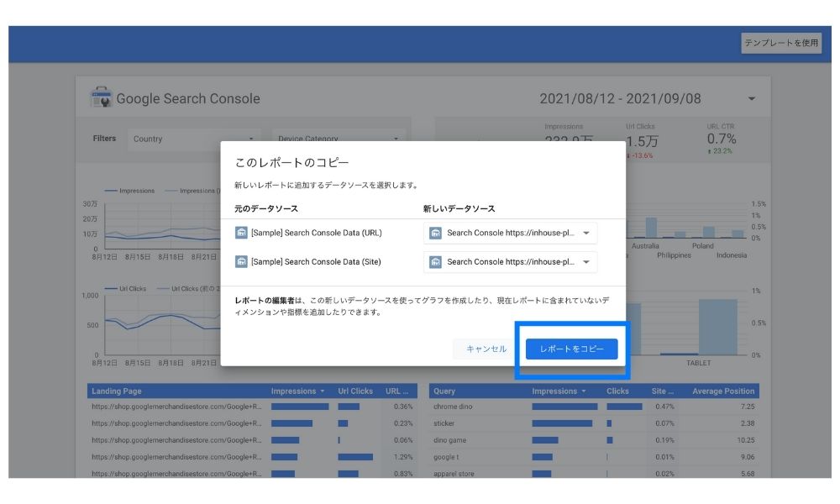The image size is (840, 504).
Task: Select the 'dino game' query row
Action: point(594,440)
